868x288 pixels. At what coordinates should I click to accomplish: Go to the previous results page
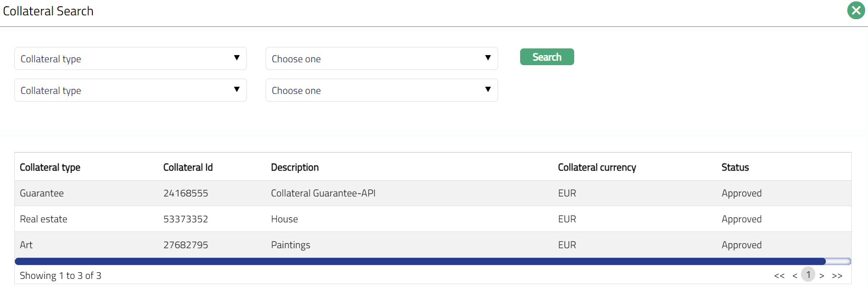pyautogui.click(x=795, y=276)
